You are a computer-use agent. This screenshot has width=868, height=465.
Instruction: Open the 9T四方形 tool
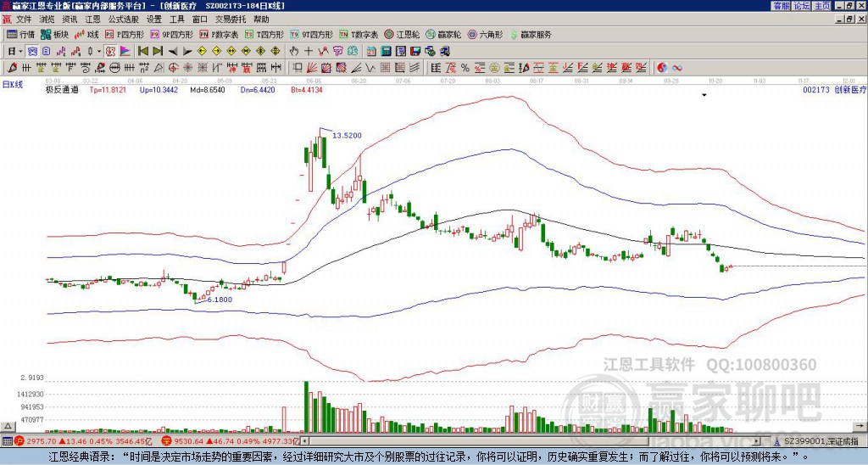point(312,34)
